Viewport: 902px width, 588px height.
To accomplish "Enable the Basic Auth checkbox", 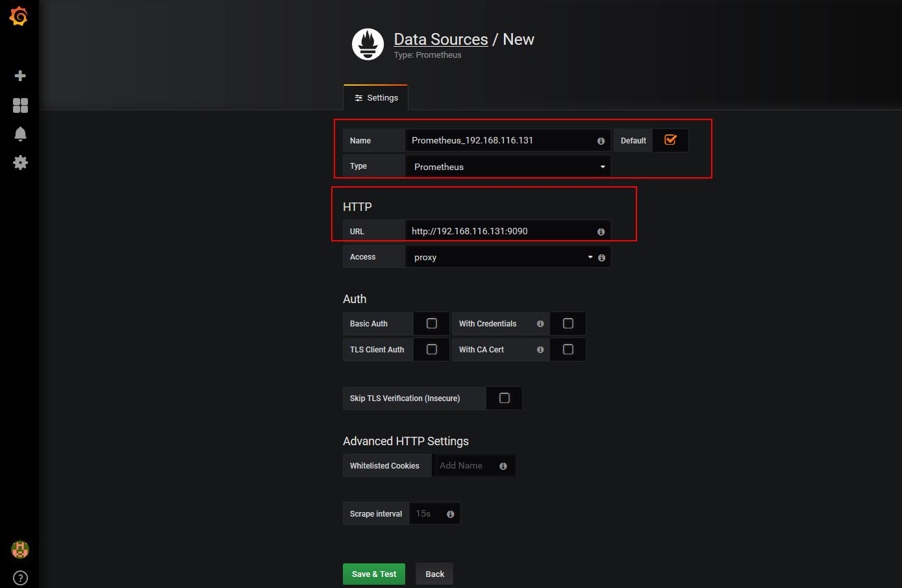I will (x=432, y=323).
